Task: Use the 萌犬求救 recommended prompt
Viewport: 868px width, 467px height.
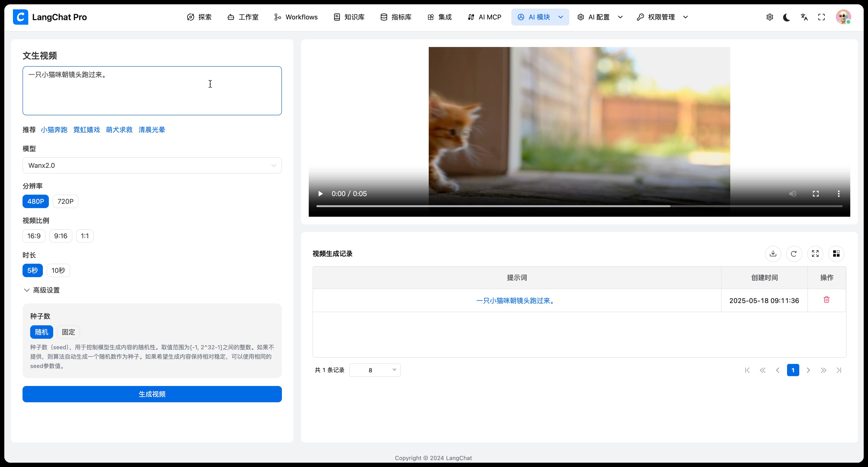Action: (x=119, y=129)
